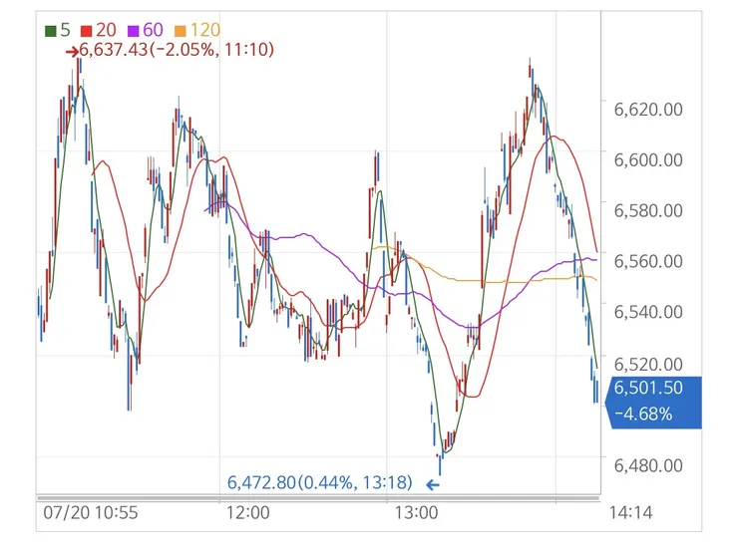Viewport: 738px width, 560px height.
Task: Click the 12:00 time axis label
Action: click(248, 512)
